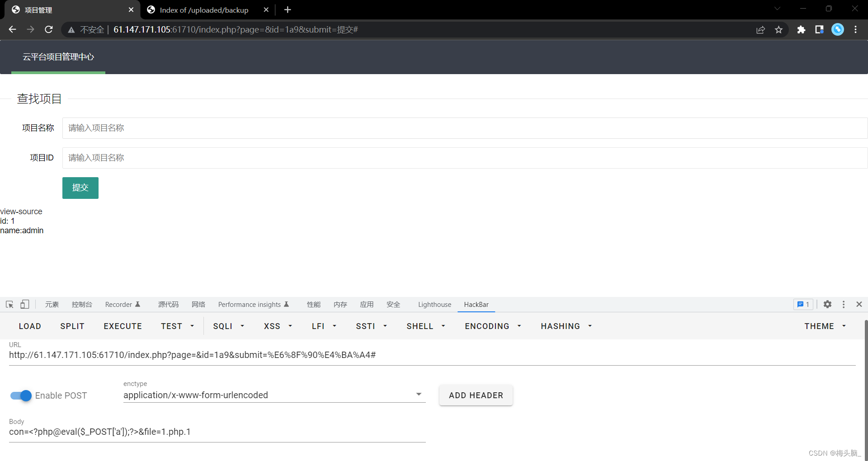The height and width of the screenshot is (461, 868).
Task: Close the DevTools panel
Action: tap(859, 304)
